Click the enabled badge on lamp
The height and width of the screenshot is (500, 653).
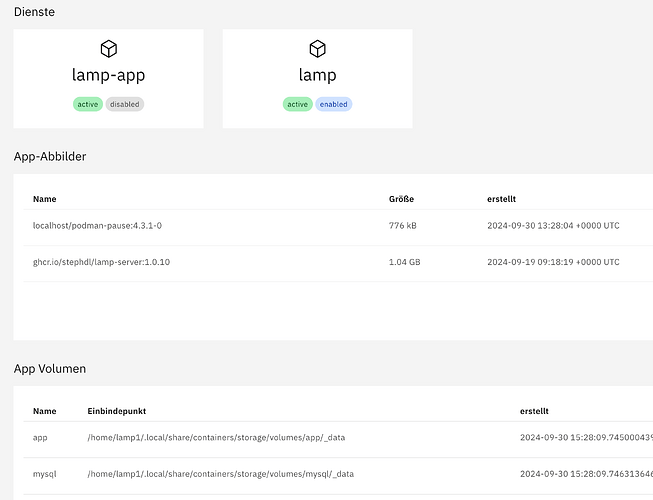pos(334,104)
